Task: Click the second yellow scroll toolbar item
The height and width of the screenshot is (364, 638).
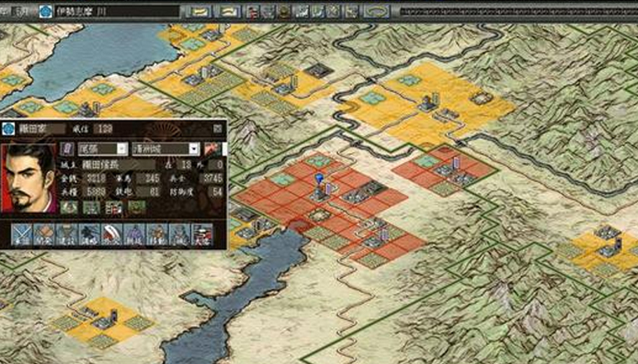Action: coord(229,12)
